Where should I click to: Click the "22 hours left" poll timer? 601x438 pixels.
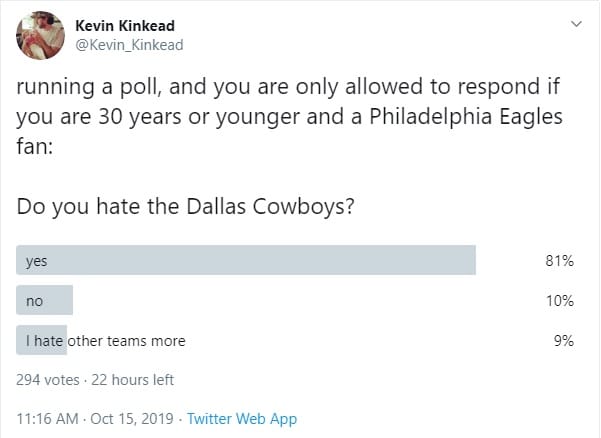(133, 380)
